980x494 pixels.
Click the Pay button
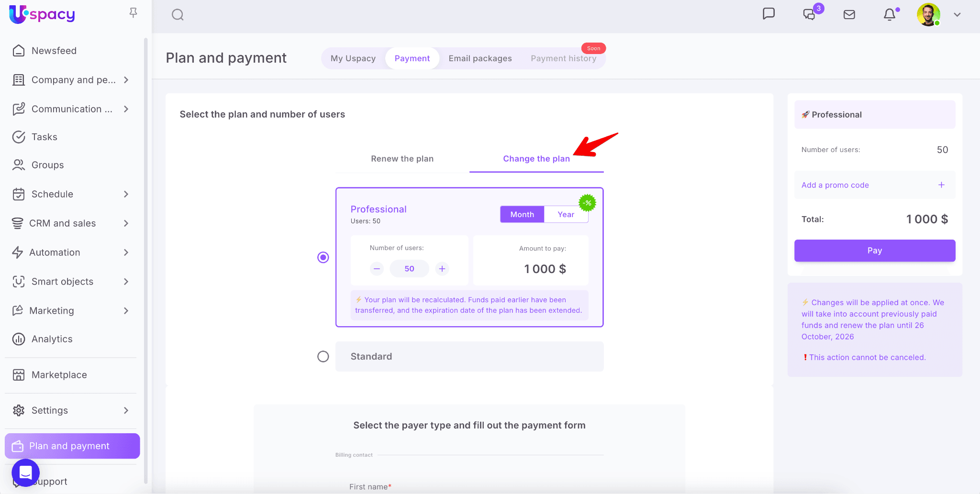(x=874, y=251)
